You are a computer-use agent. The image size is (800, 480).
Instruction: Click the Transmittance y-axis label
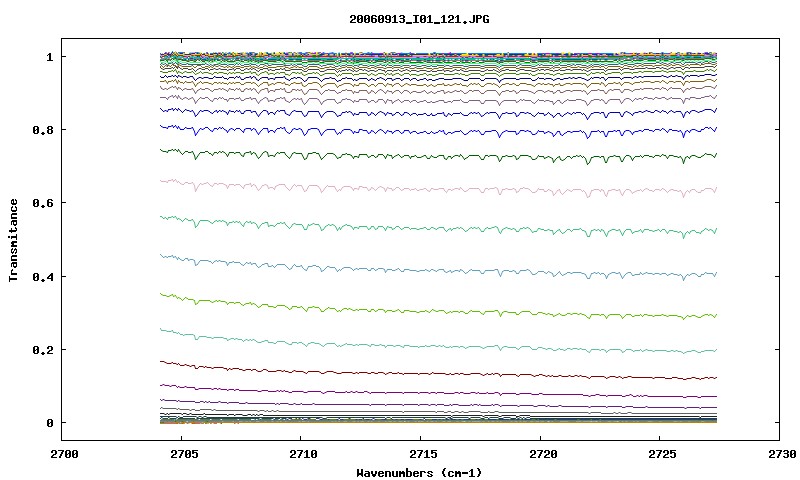13,240
